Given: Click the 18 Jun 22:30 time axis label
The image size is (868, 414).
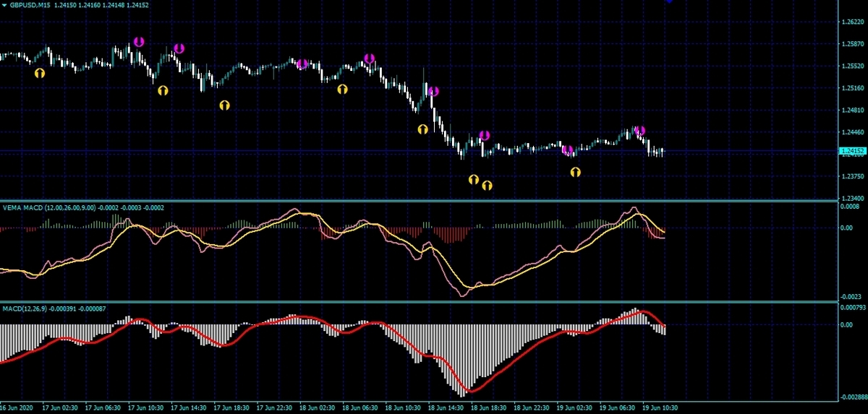Looking at the screenshot, I should tap(532, 409).
